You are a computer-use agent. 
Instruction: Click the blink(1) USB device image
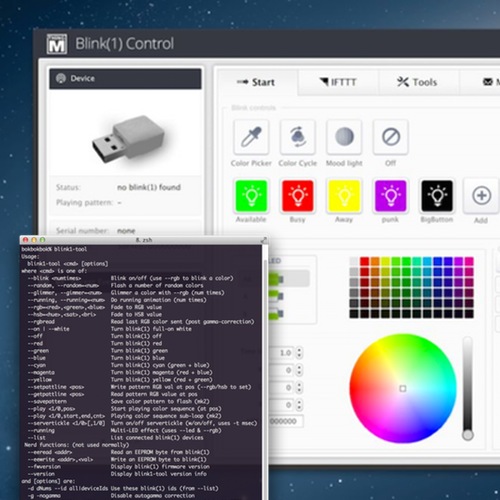click(x=128, y=139)
